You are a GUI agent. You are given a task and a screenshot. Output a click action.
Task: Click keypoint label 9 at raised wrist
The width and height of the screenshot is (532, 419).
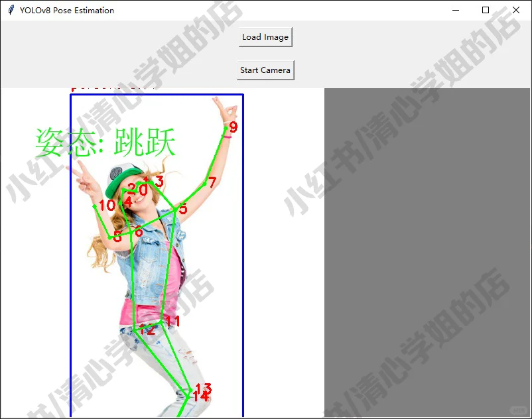tap(233, 127)
